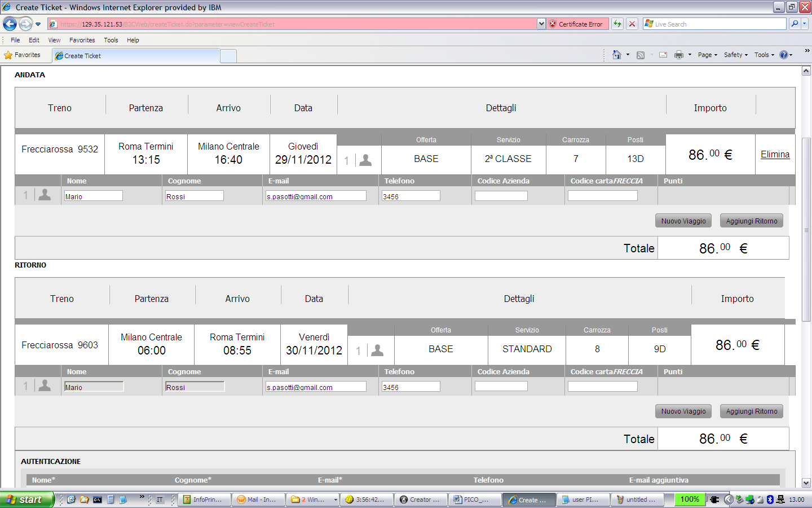Click passenger icon in Frecciarossa 9603 details

click(377, 351)
